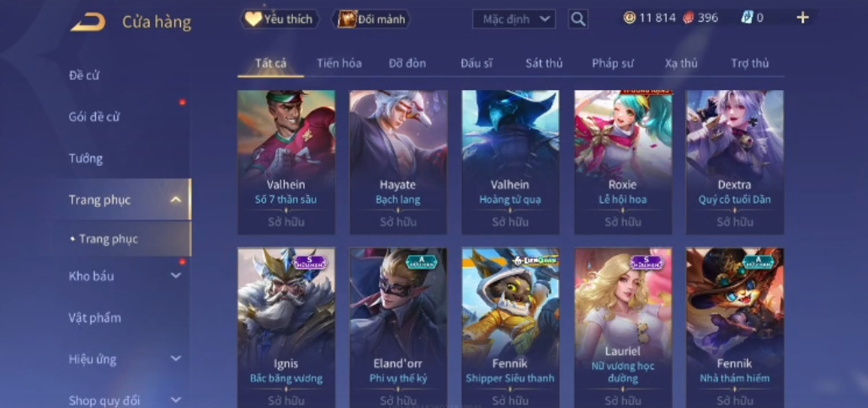Open the Tướng sidebar menu item
Viewport: 868px width, 408px height.
coord(85,159)
